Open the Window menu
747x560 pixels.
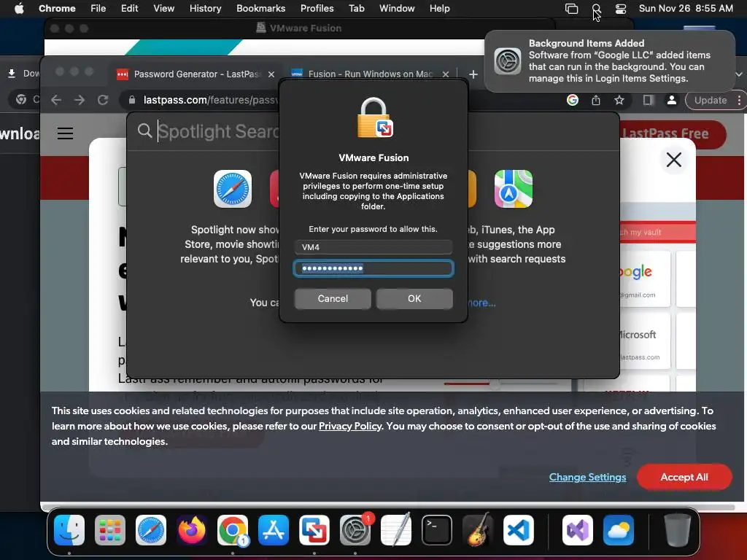(x=397, y=8)
